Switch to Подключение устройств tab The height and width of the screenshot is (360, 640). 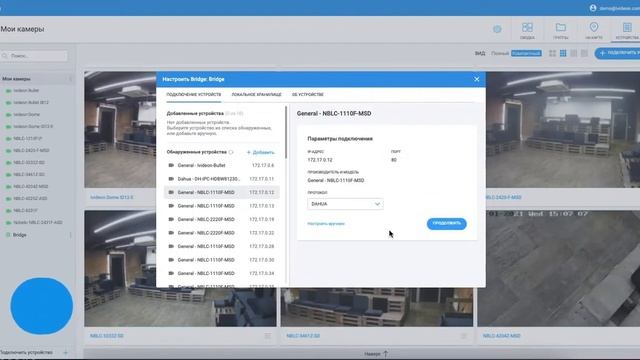[x=193, y=94]
